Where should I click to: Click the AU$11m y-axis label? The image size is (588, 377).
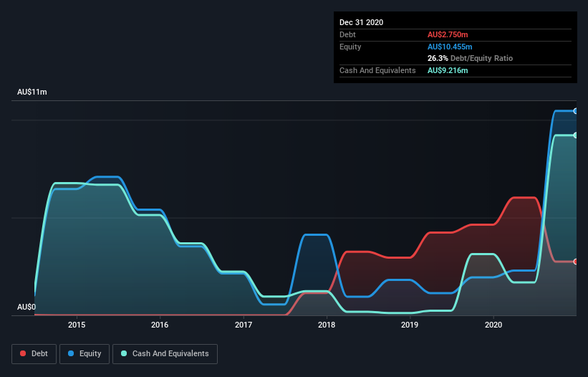tap(32, 92)
